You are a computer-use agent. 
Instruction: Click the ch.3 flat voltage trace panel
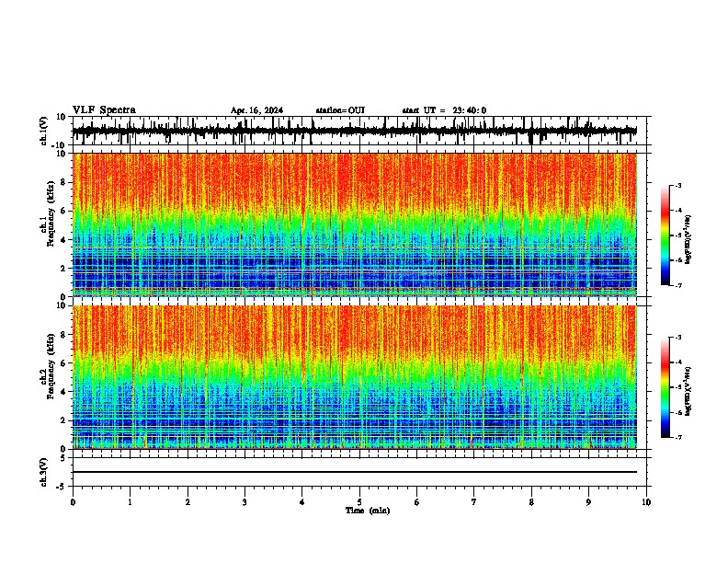(359, 472)
